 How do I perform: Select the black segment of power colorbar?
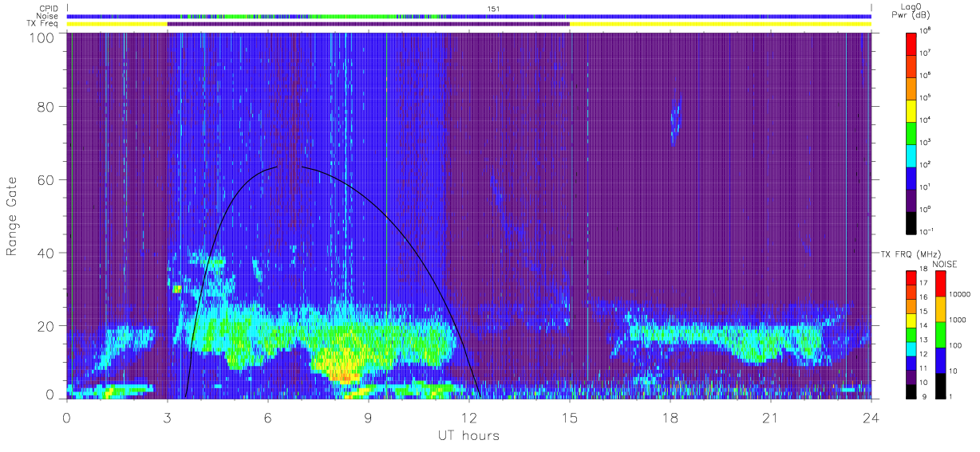click(x=911, y=222)
